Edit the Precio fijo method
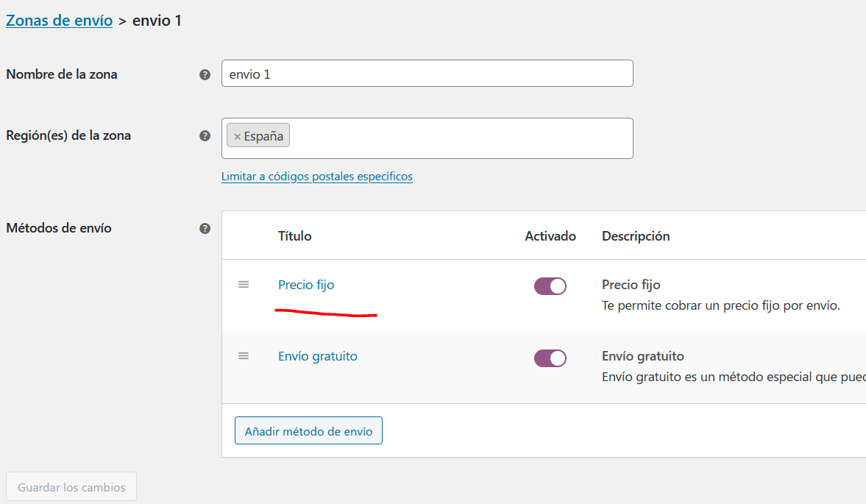 coord(306,285)
